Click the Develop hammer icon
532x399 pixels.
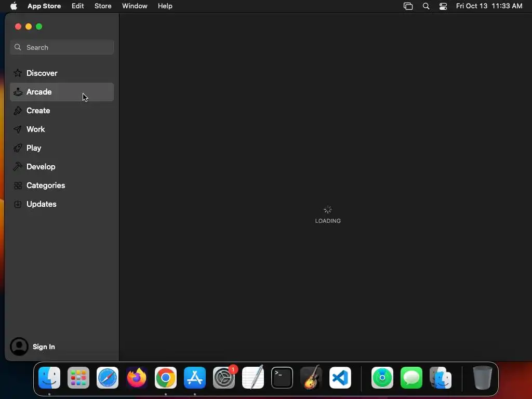click(x=18, y=167)
